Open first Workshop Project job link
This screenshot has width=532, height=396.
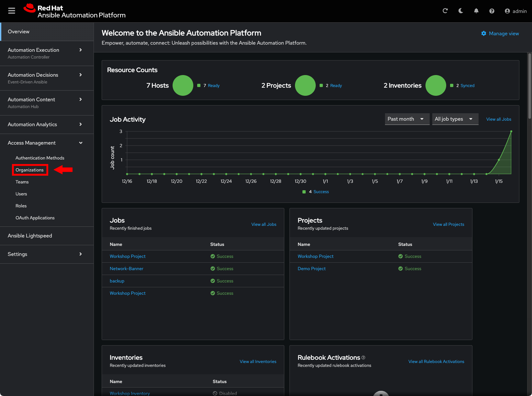128,257
